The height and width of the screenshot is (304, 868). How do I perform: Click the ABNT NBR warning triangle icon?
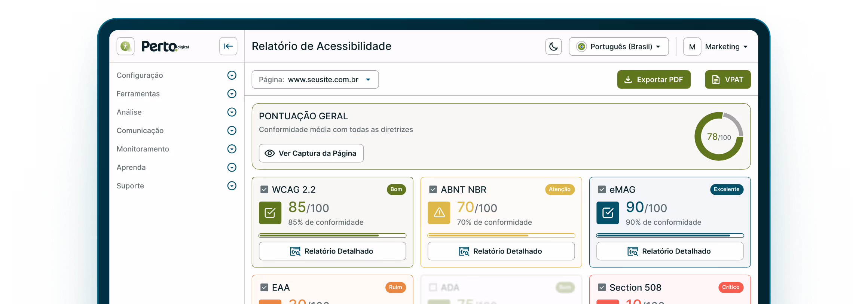439,213
